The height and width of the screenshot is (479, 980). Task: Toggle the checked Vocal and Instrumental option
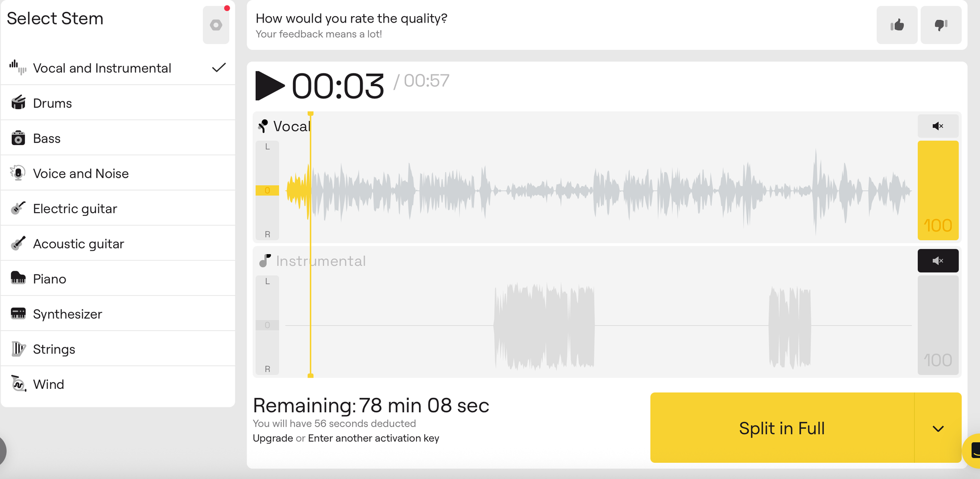[118, 68]
